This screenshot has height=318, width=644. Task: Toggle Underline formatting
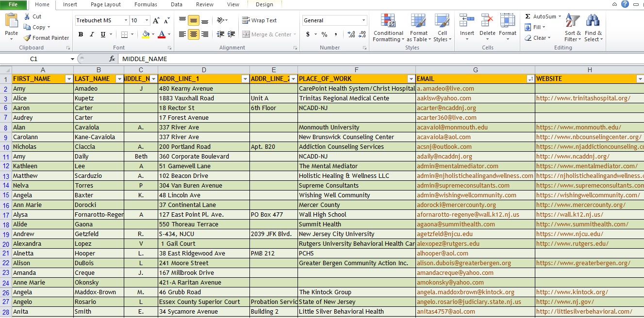103,34
